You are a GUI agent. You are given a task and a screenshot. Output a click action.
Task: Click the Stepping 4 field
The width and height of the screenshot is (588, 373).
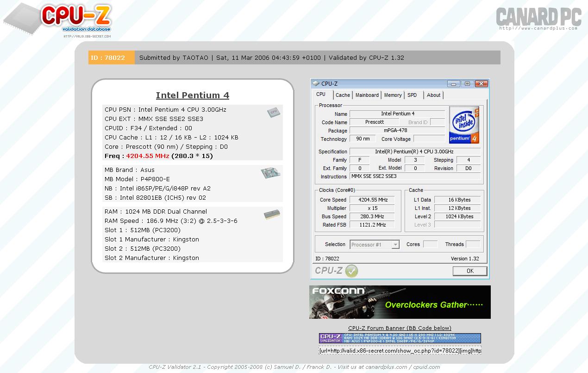(x=468, y=160)
